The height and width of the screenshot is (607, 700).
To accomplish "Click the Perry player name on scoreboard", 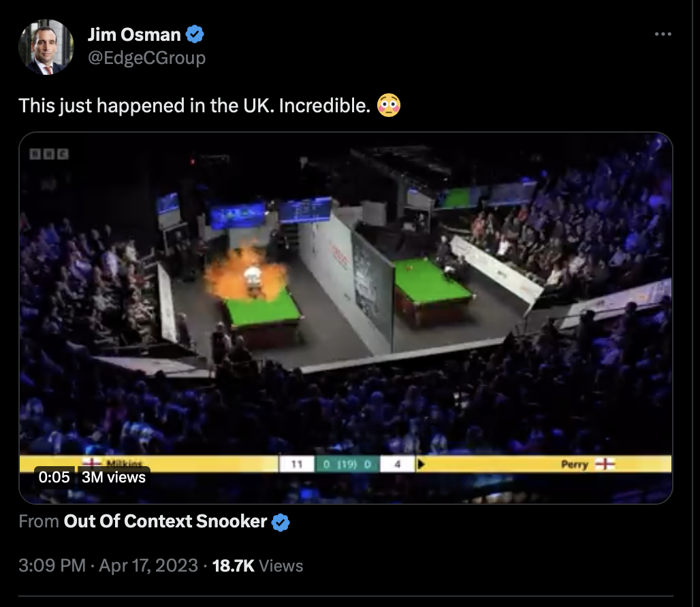I will click(x=575, y=464).
